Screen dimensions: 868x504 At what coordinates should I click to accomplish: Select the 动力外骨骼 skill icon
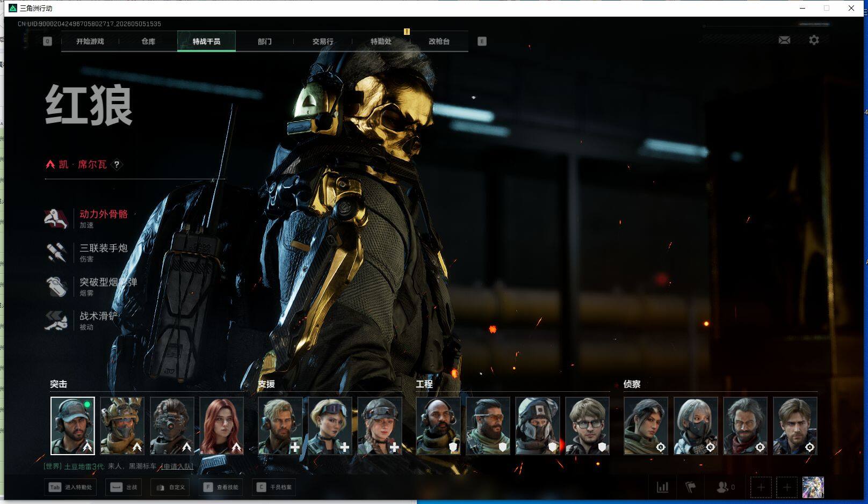click(x=56, y=218)
